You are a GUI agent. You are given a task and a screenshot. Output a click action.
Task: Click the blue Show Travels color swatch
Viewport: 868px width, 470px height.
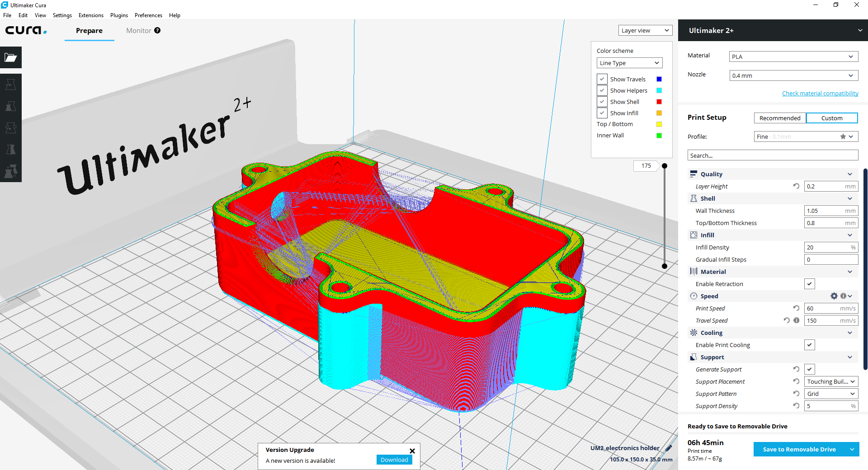point(659,79)
